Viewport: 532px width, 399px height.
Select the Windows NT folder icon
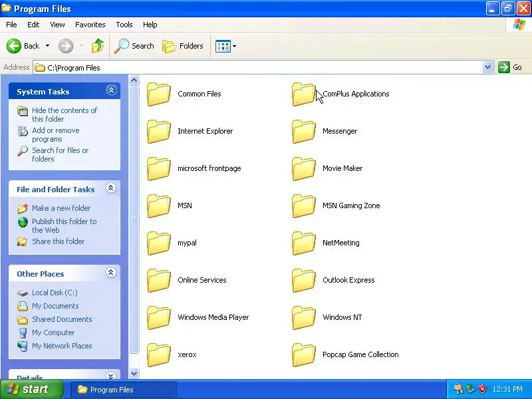[304, 318]
